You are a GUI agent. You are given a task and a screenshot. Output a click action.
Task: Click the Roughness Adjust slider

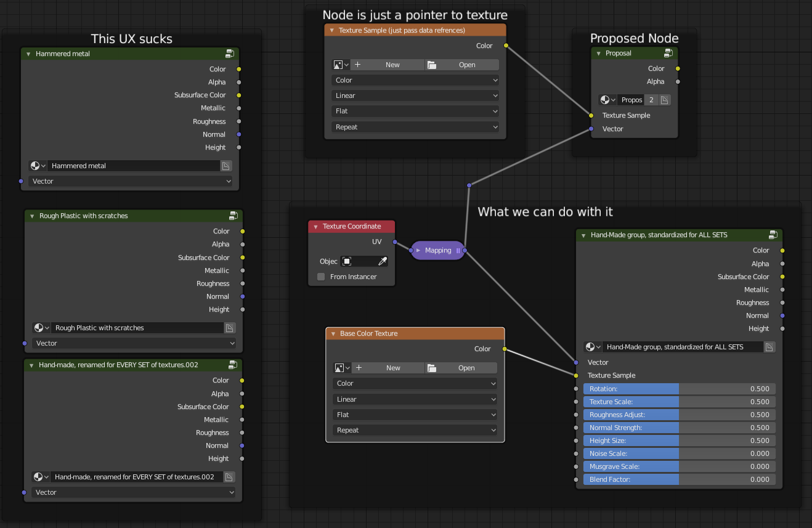(x=680, y=415)
